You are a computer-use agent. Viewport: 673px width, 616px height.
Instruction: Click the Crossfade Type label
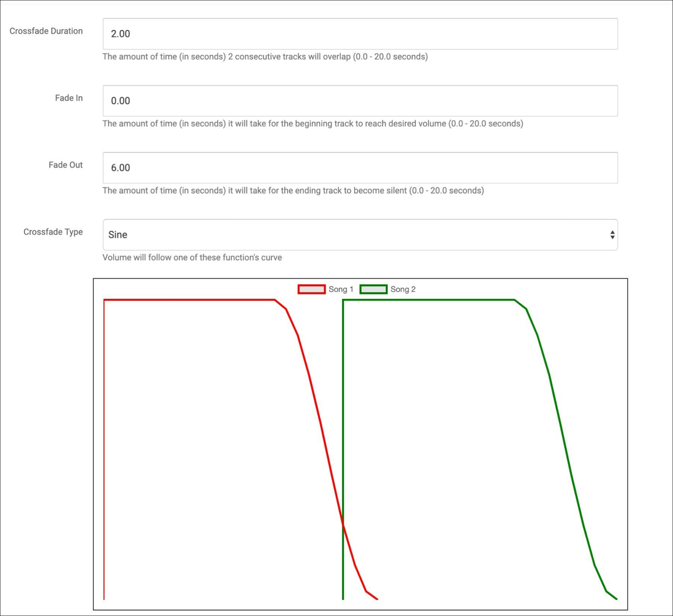tap(53, 232)
